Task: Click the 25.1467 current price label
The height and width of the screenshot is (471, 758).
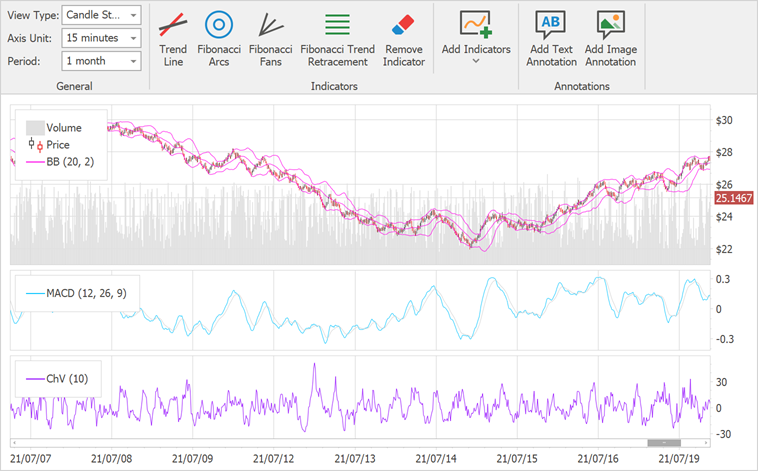Action: pyautogui.click(x=734, y=198)
